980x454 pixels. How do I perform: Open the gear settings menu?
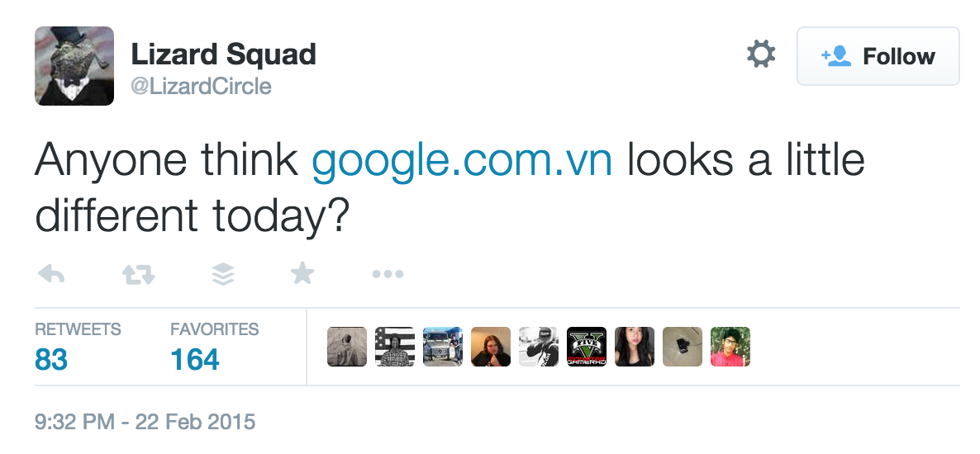[x=761, y=55]
